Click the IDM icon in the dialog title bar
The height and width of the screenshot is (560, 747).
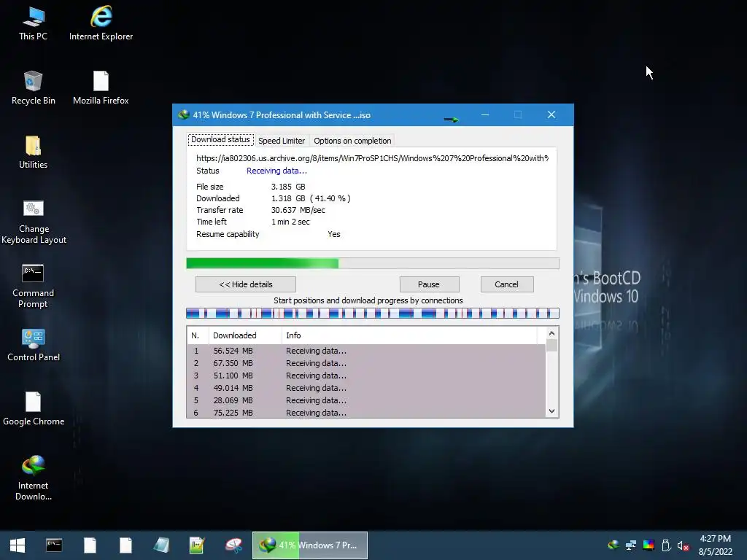183,114
